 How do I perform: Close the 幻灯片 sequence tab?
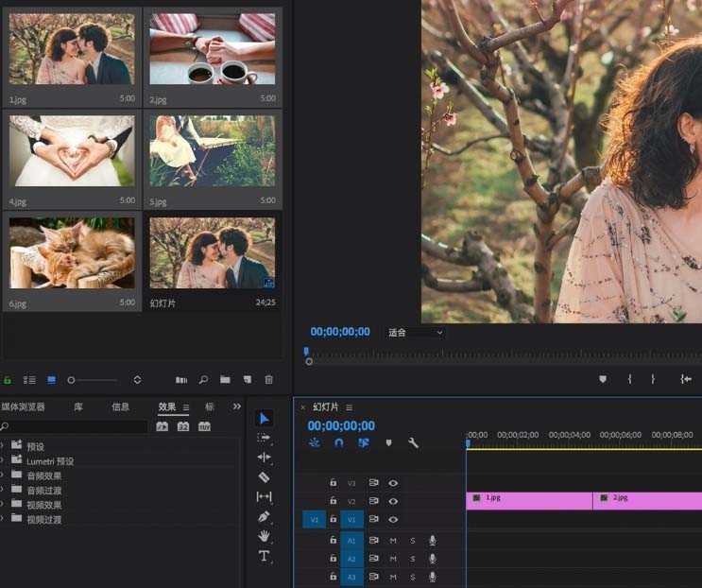coord(303,407)
